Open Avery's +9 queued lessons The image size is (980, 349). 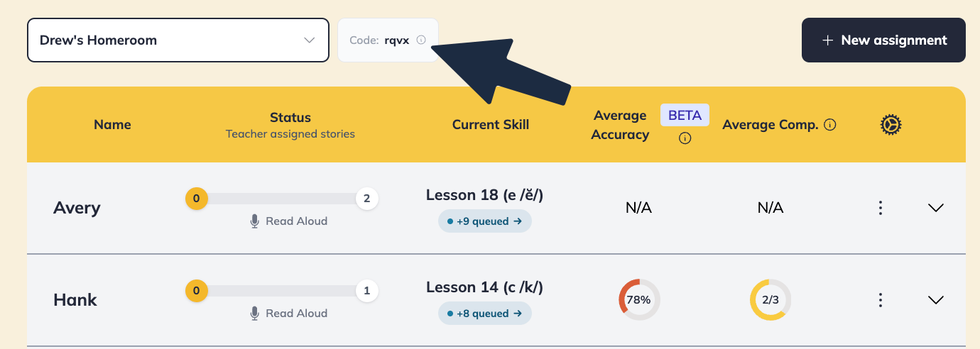(485, 221)
